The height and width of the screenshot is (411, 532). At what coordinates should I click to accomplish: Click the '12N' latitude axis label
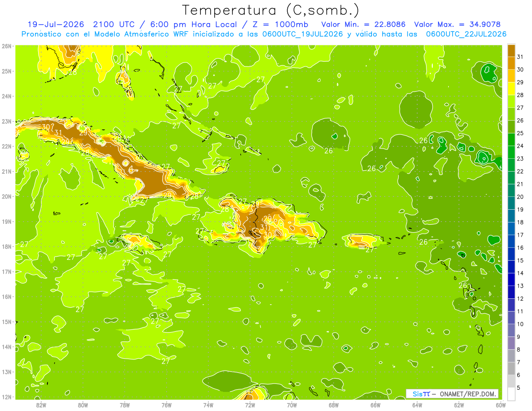coord(6,397)
